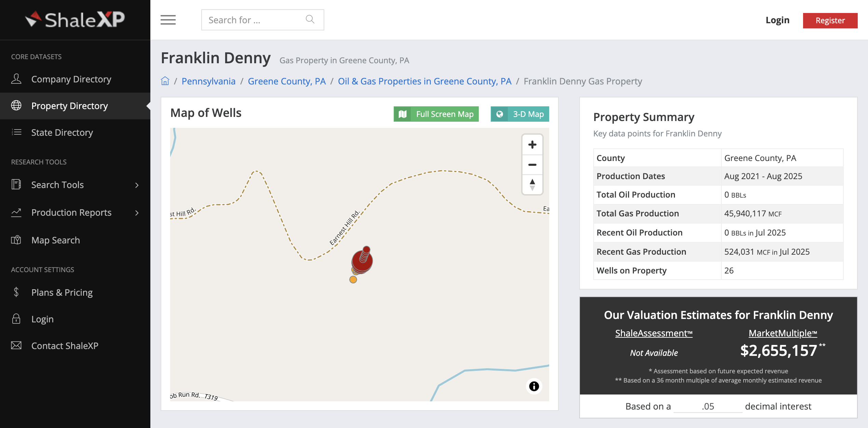Image resolution: width=868 pixels, height=428 pixels.
Task: Click the Property Directory globe icon
Action: (x=17, y=106)
